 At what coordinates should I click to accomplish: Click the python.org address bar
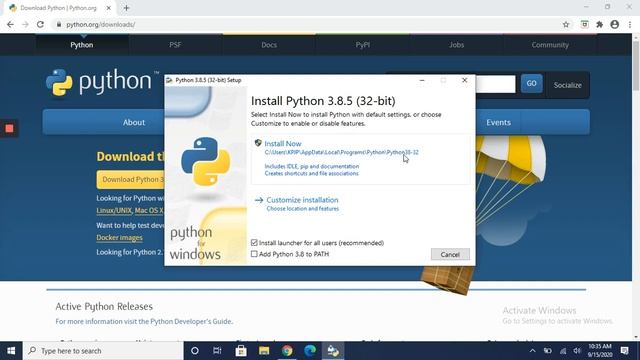pos(306,24)
